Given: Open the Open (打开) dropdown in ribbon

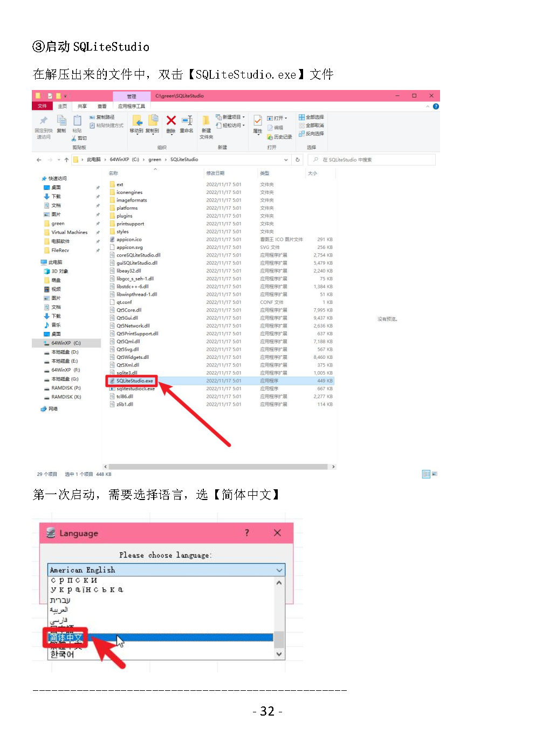Looking at the screenshot, I should (278, 118).
